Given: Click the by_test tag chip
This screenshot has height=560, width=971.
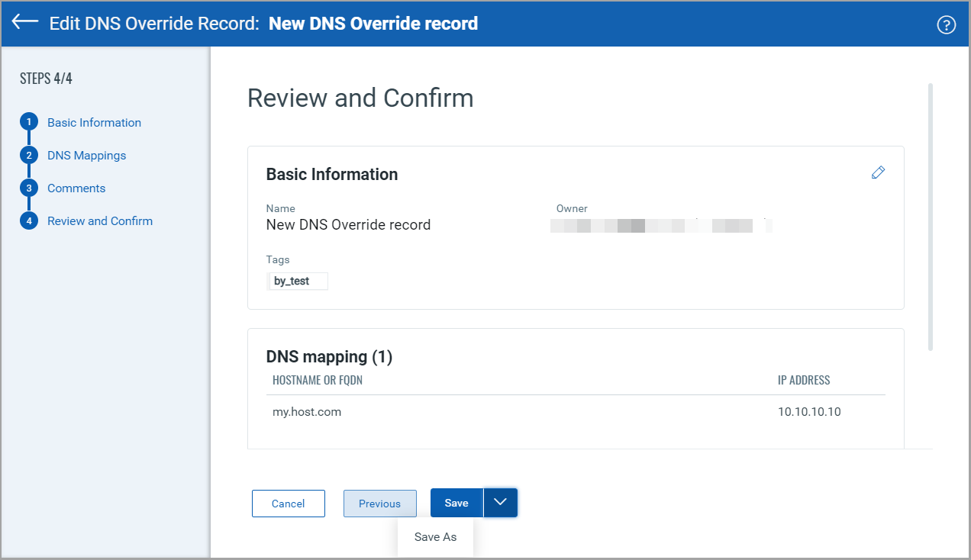Looking at the screenshot, I should [297, 281].
